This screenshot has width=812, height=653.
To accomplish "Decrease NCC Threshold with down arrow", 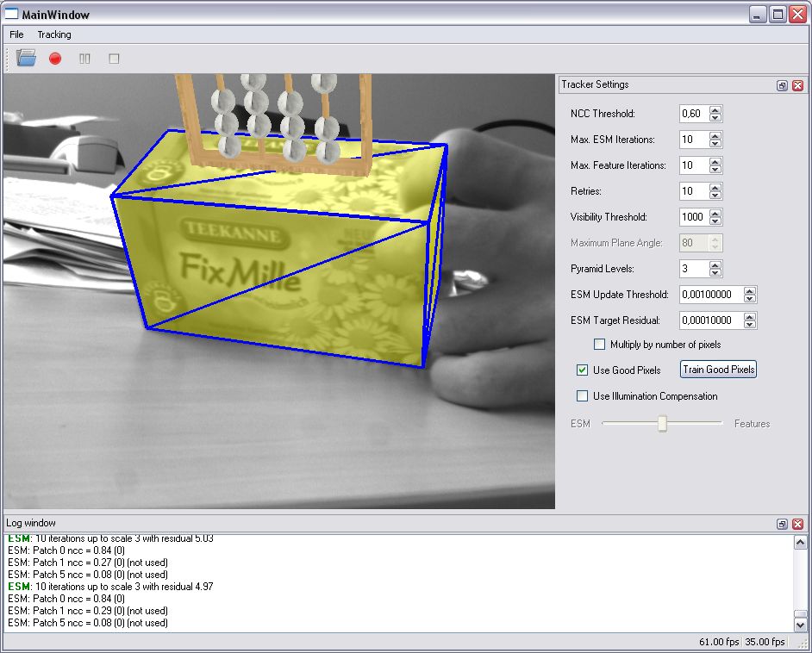I will [715, 117].
